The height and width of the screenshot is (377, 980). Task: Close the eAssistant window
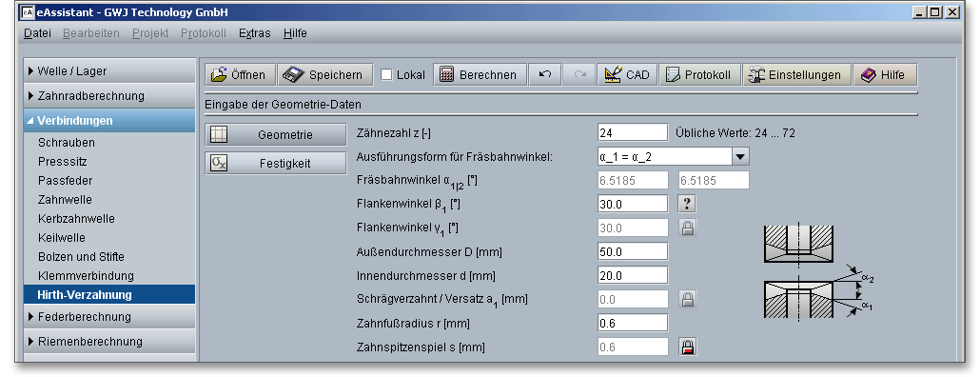click(951, 11)
